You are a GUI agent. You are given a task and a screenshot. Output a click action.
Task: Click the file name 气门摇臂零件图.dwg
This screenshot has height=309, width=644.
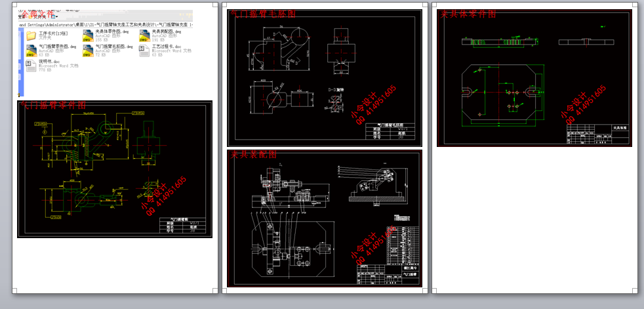point(58,47)
